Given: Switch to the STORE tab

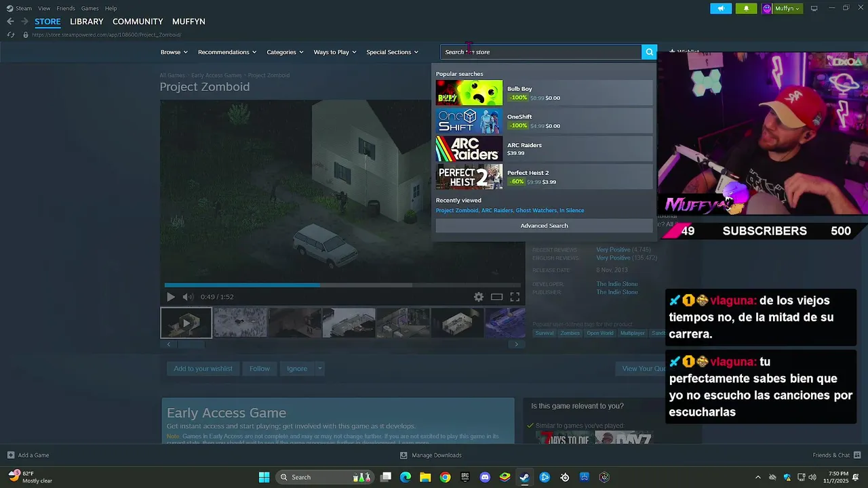Looking at the screenshot, I should click(47, 22).
